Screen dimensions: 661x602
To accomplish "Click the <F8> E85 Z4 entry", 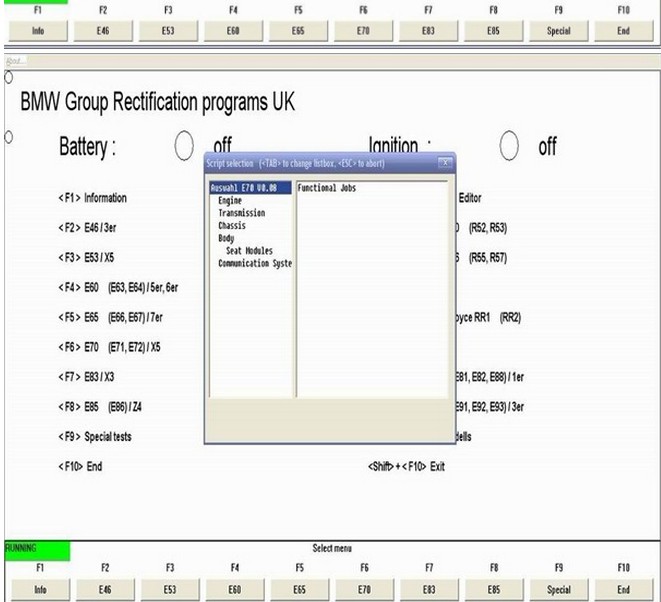I will [x=100, y=407].
